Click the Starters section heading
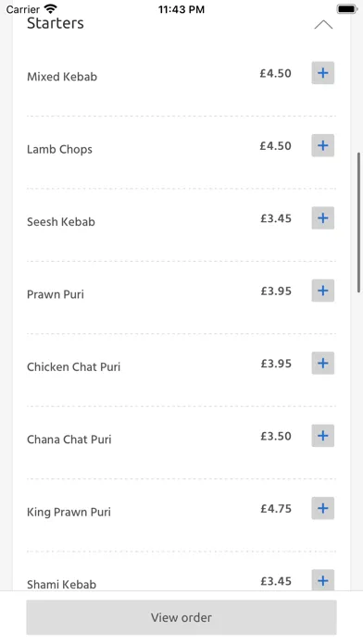 (x=56, y=23)
